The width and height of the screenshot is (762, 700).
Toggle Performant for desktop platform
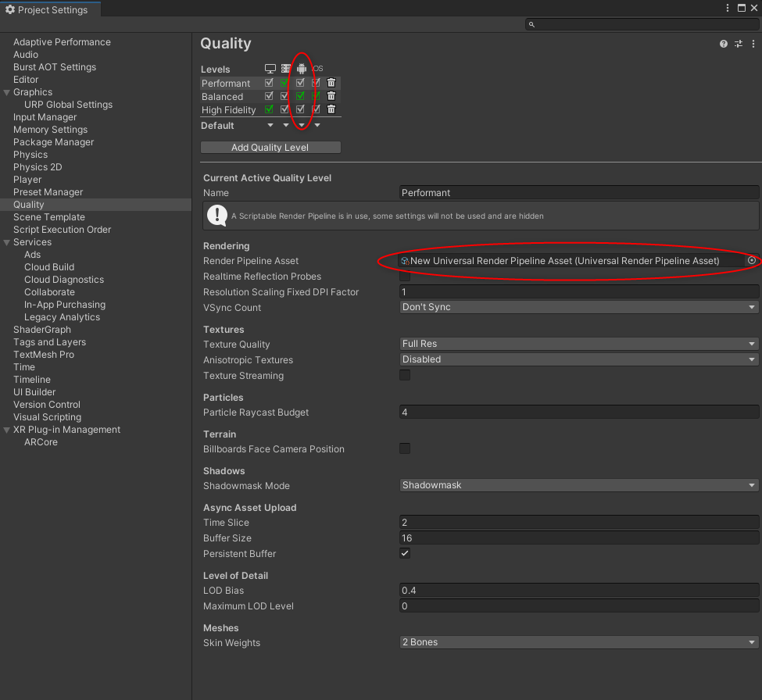269,83
